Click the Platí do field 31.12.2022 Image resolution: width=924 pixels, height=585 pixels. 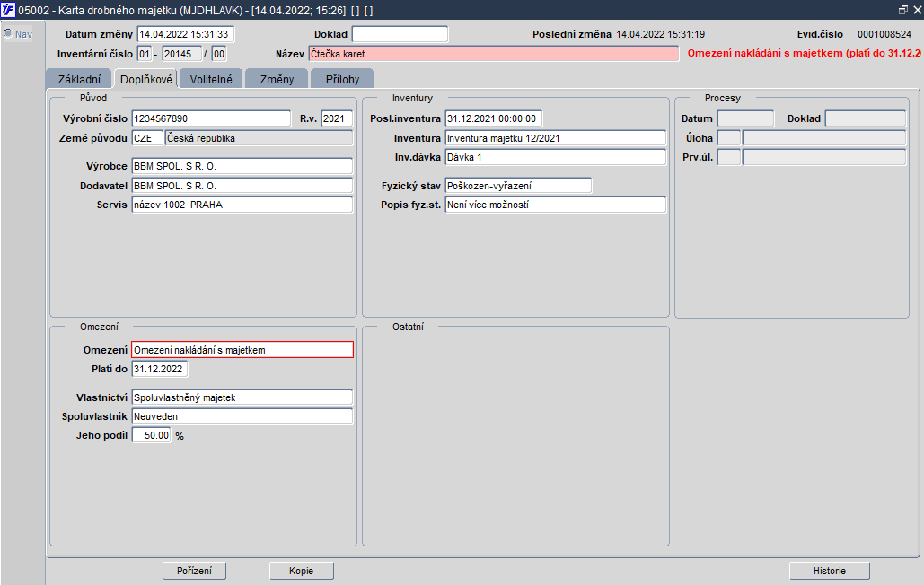(159, 369)
